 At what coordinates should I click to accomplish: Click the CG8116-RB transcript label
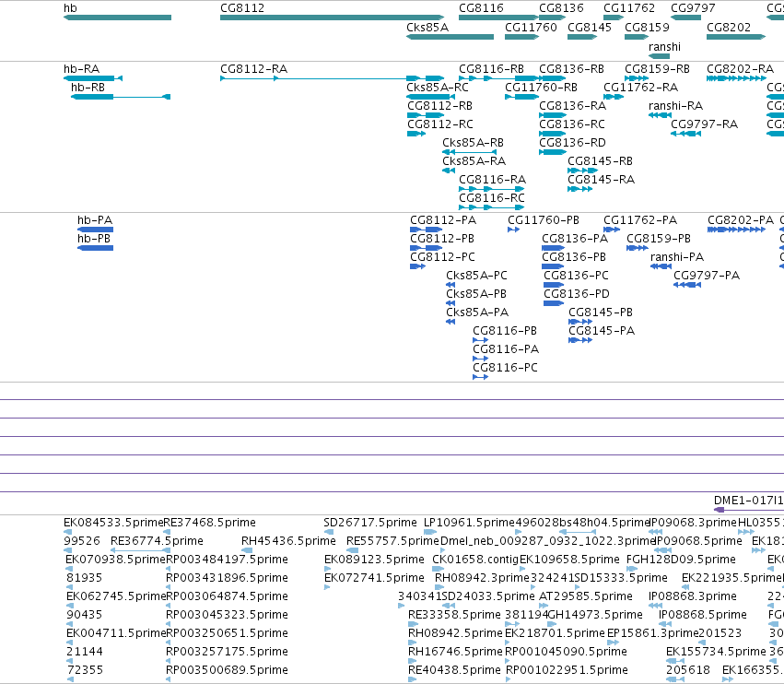[492, 69]
